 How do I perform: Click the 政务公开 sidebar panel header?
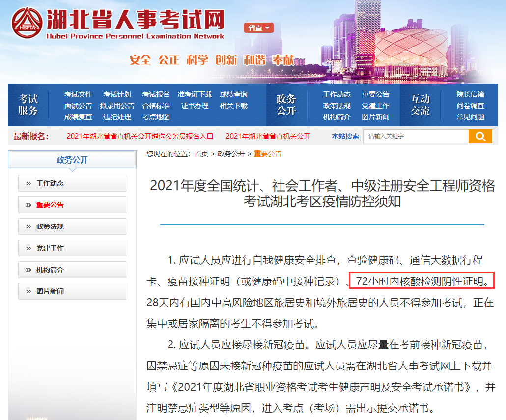tap(72, 160)
